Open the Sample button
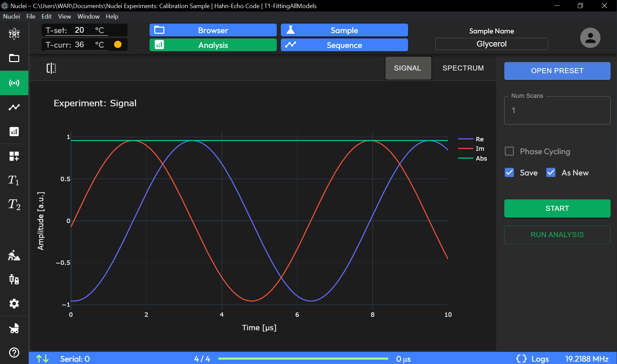This screenshot has height=364, width=617. tap(344, 30)
